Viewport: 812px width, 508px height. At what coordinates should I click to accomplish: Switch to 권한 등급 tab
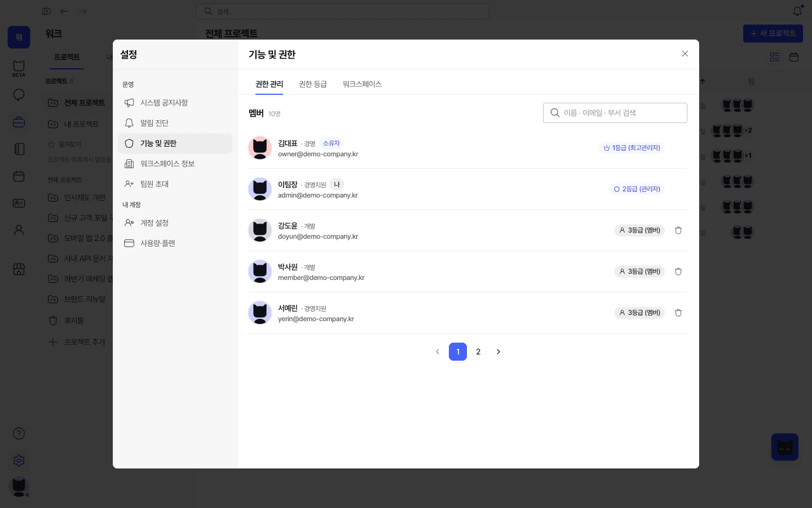tap(313, 84)
